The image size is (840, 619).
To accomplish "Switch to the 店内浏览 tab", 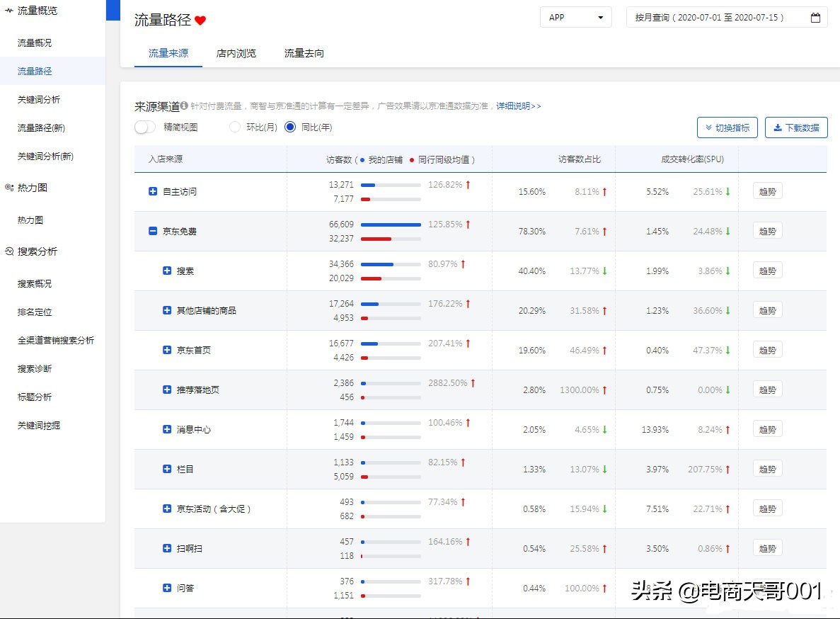I will (x=236, y=53).
